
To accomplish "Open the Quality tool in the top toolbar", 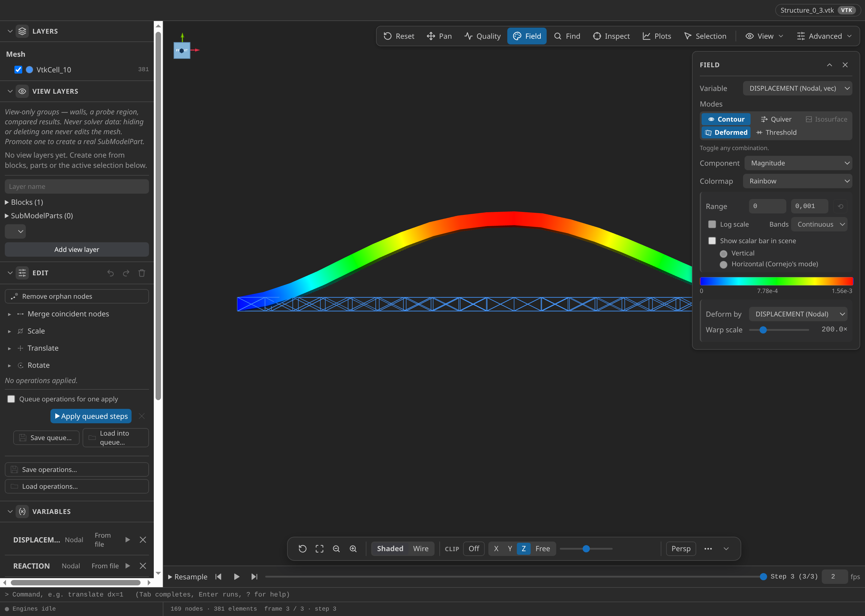I will [x=482, y=36].
